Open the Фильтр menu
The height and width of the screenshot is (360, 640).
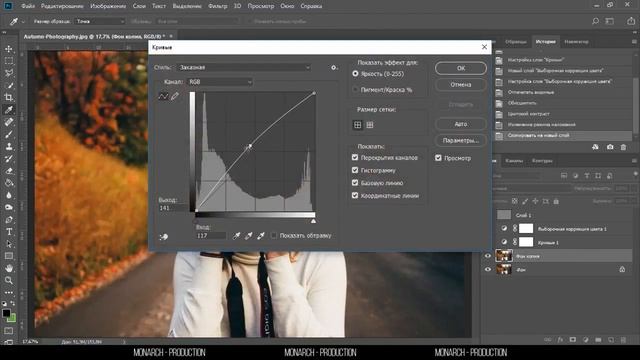pos(217,6)
